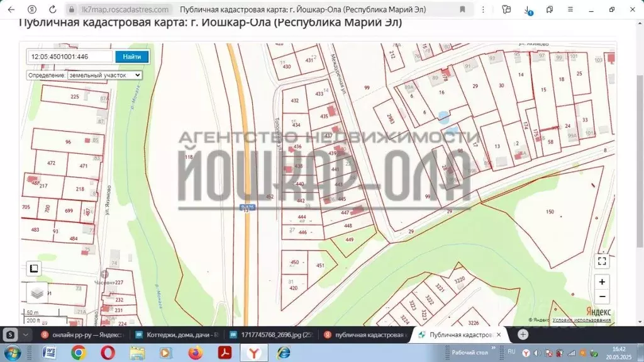644x362 pixels.
Task: Select land parcel 472 on the map
Action: click(51, 163)
